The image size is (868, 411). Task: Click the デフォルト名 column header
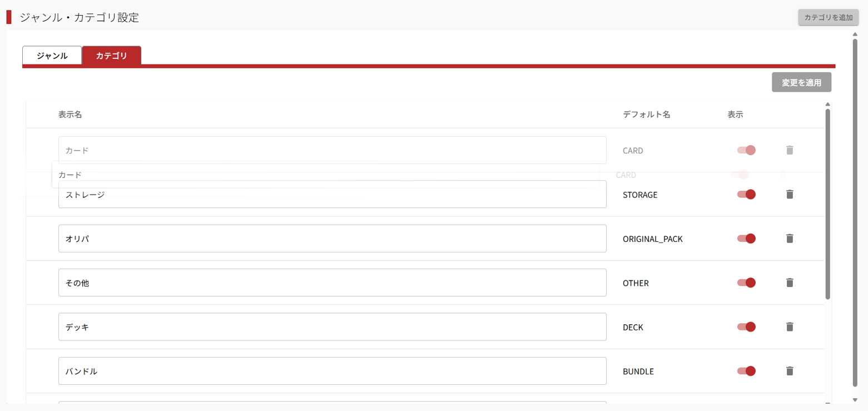(647, 115)
